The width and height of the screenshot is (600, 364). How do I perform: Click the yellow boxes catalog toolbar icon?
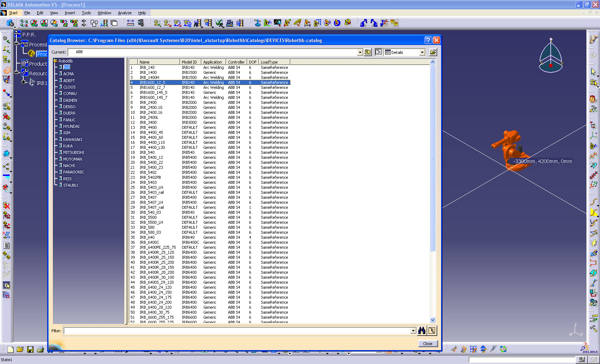394,23
